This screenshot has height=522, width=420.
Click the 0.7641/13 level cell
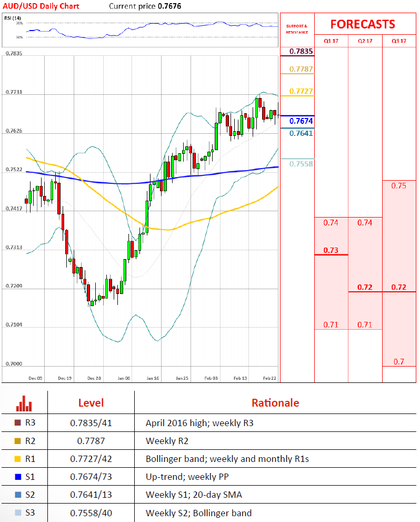click(91, 495)
